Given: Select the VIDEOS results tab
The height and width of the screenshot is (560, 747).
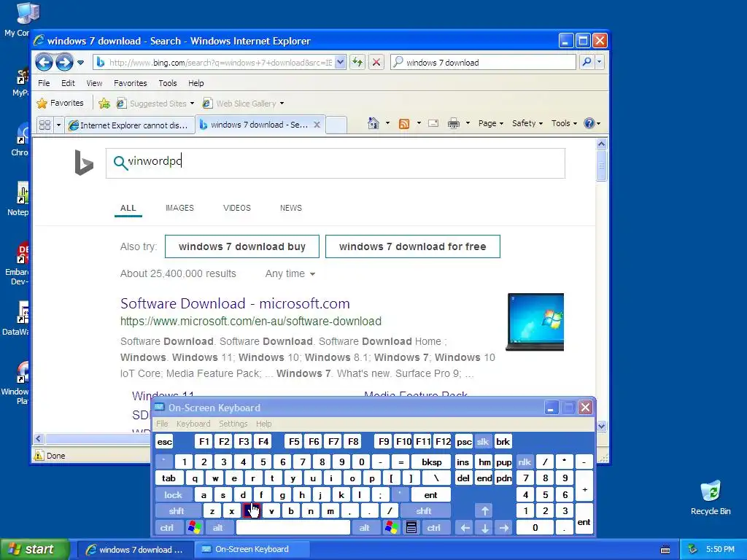Looking at the screenshot, I should (x=237, y=208).
